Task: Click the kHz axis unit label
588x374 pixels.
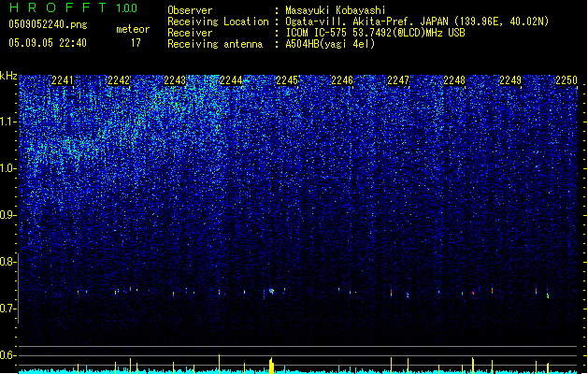Action: [x=8, y=76]
